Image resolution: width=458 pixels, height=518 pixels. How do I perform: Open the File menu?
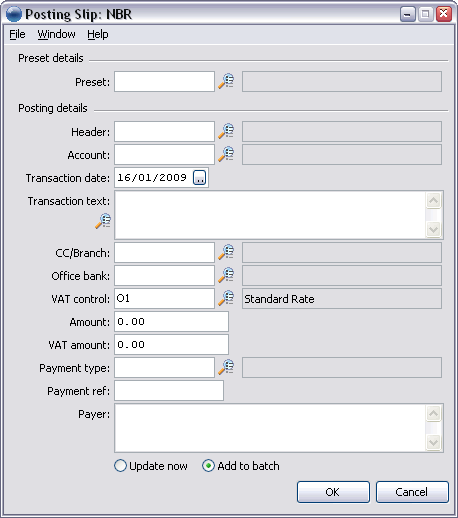(17, 34)
